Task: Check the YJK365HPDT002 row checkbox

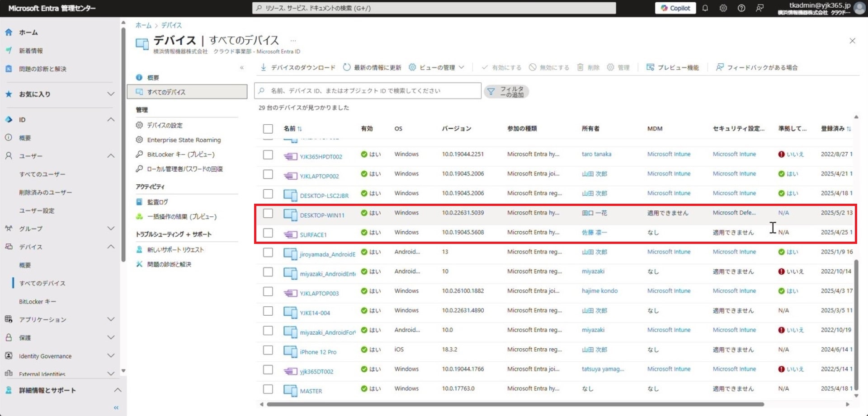Action: (x=268, y=155)
